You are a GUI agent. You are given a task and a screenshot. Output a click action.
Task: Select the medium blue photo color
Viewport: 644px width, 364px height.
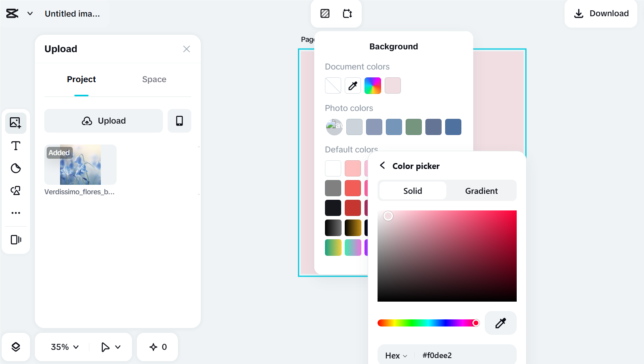(394, 127)
